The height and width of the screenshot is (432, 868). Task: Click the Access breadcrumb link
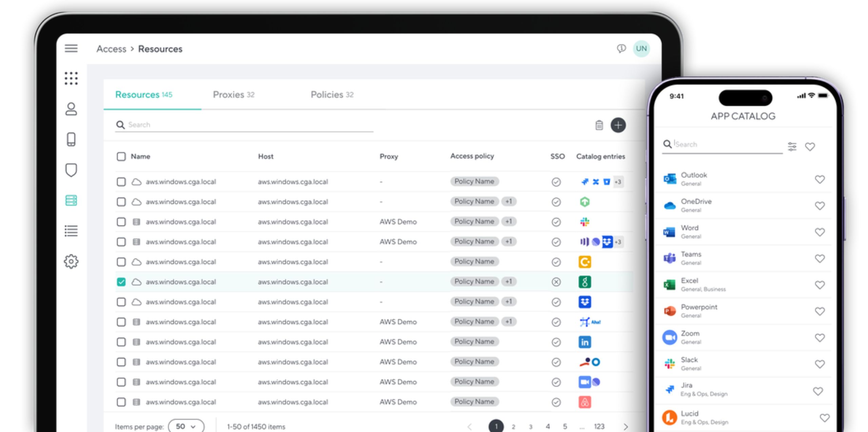coord(111,49)
